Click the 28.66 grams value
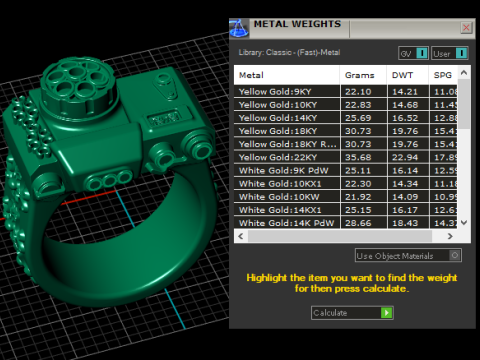Screen dimensions: 480x360 point(358,223)
